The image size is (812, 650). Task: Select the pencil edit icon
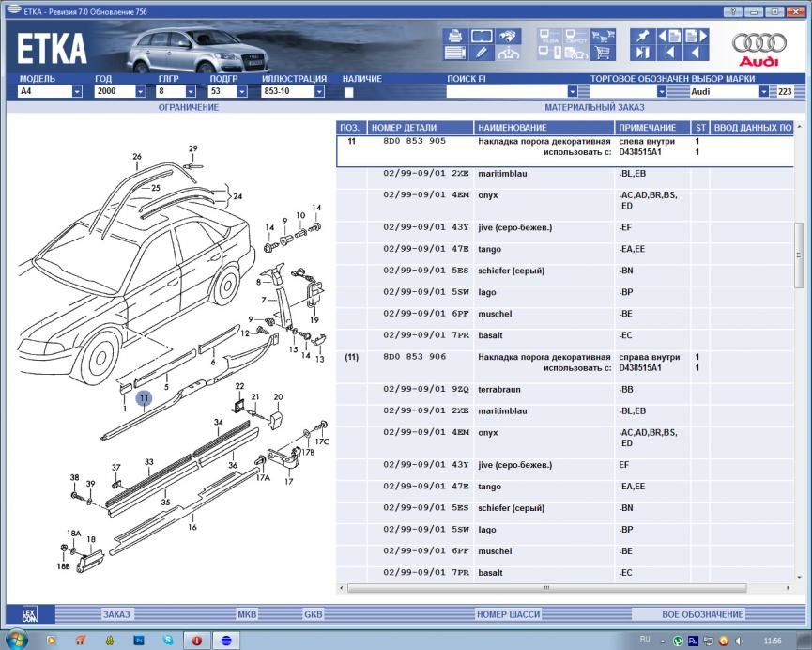click(482, 53)
